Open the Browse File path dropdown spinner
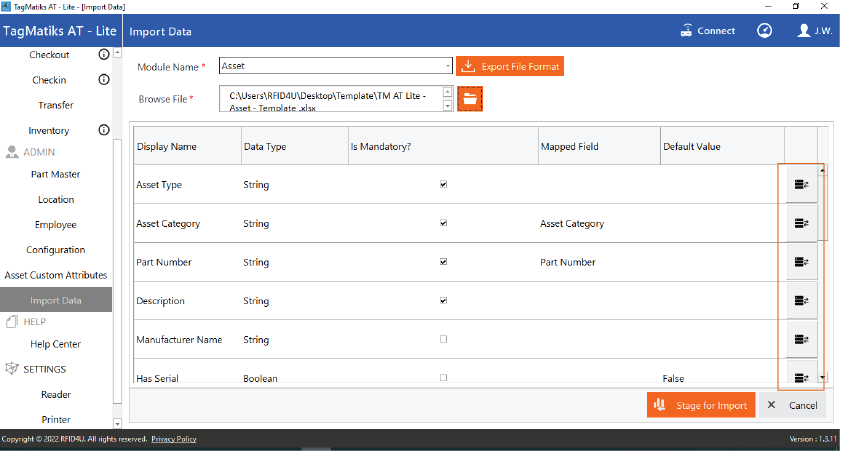 click(449, 98)
